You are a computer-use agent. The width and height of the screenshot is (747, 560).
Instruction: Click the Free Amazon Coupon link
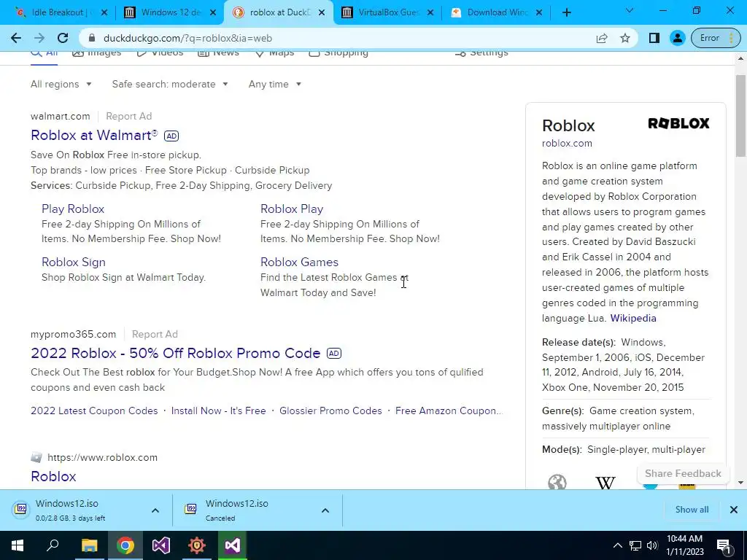[449, 411]
